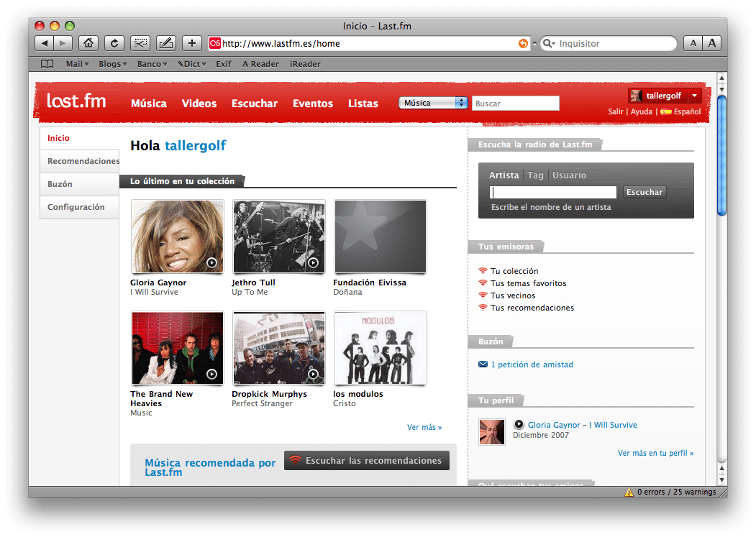Play Jethro Tull with the play icon
This screenshot has height=537, width=756.
314,262
